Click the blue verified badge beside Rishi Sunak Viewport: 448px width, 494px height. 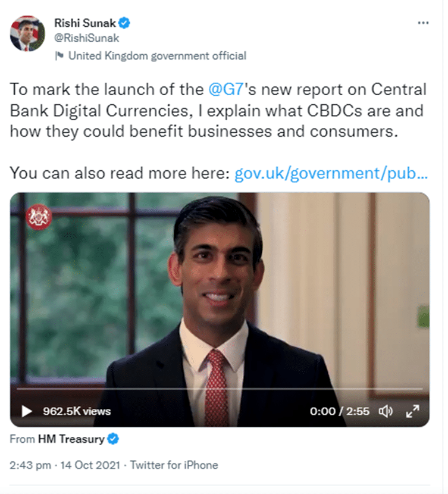pos(124,23)
